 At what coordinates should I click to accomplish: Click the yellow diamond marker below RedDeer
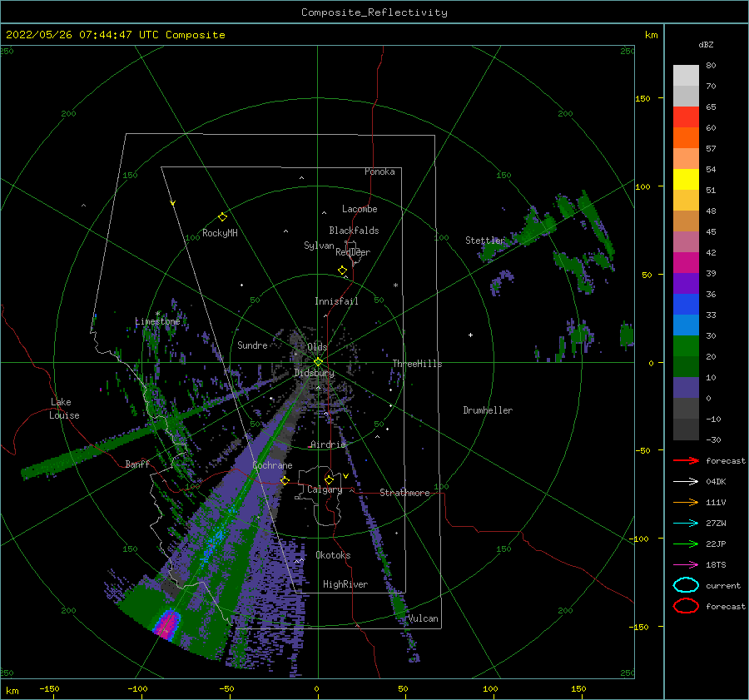tap(343, 271)
